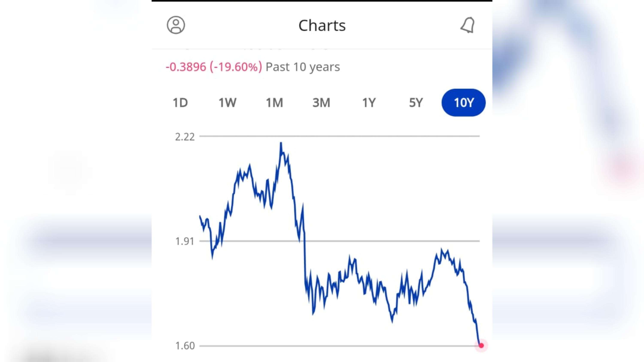
Task: Click the Charts page title
Action: click(322, 26)
